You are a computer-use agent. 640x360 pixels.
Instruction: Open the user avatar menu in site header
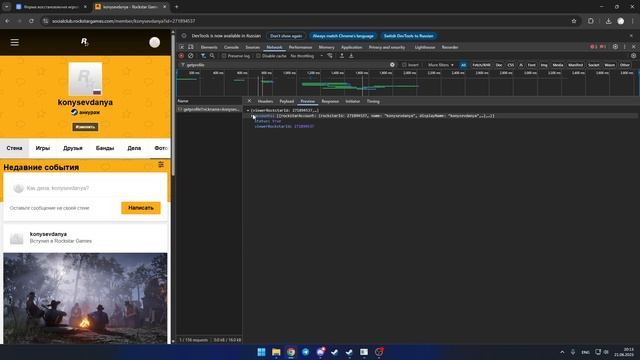coord(154,42)
